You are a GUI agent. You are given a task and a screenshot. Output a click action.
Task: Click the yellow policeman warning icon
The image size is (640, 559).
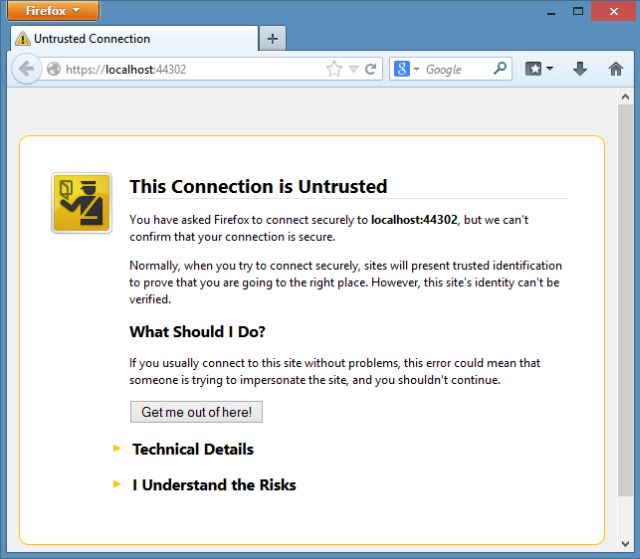click(81, 203)
